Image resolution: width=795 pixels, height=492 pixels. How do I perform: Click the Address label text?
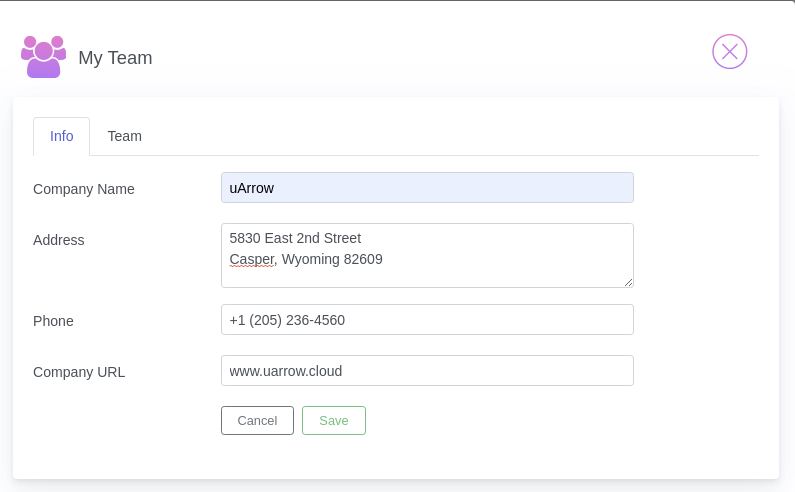coord(58,240)
